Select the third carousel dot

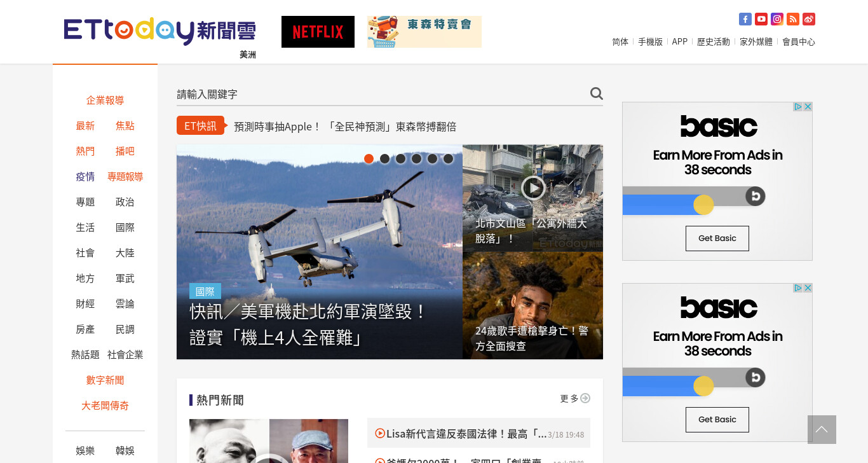click(400, 158)
